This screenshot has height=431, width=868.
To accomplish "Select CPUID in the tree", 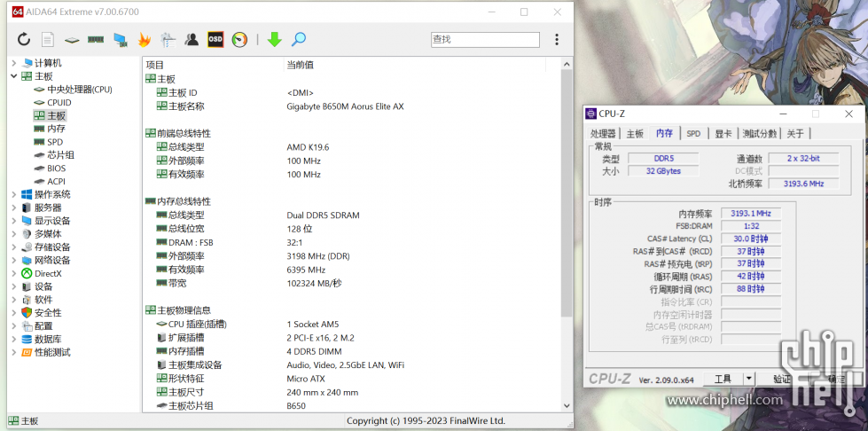I will (x=59, y=103).
